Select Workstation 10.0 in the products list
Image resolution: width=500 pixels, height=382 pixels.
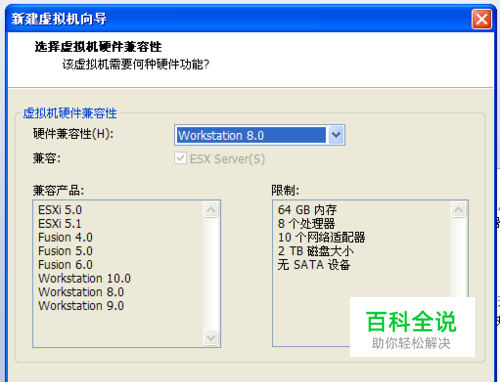84,278
